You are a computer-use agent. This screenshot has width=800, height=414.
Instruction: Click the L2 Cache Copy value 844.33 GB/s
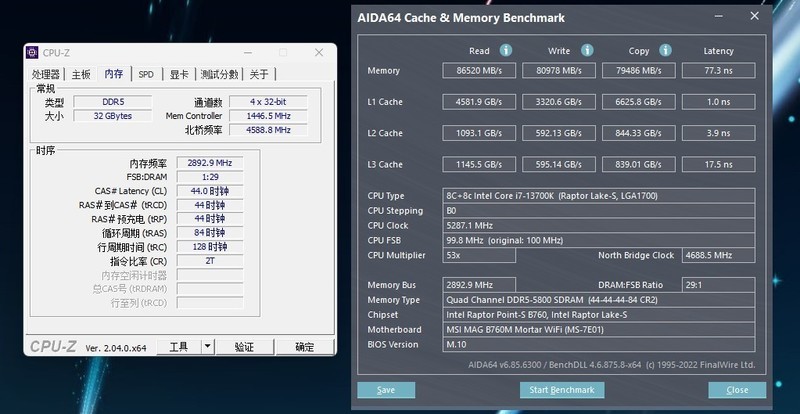tap(639, 133)
